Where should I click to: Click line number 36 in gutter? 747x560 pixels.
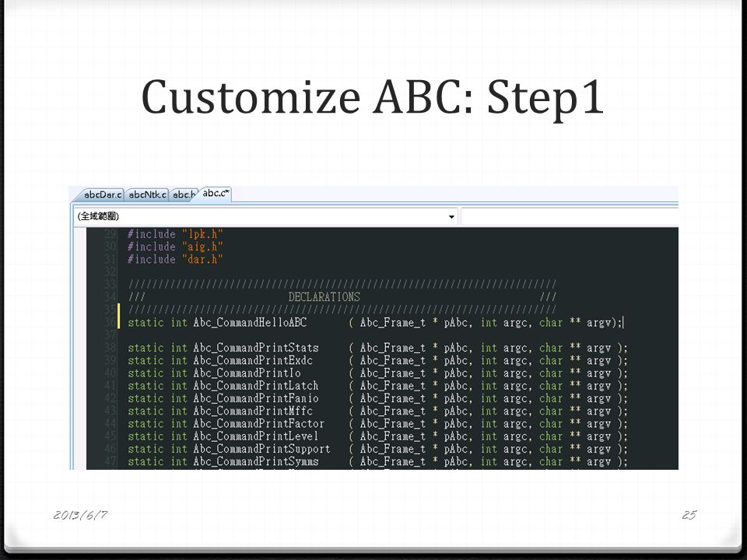110,323
